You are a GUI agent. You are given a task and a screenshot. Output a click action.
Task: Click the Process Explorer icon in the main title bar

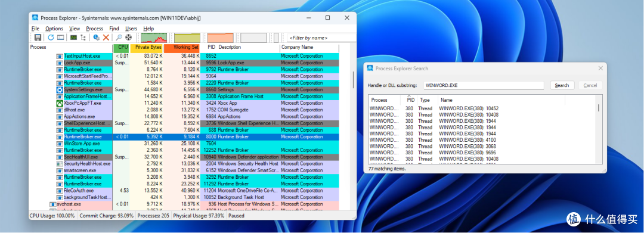pyautogui.click(x=35, y=18)
